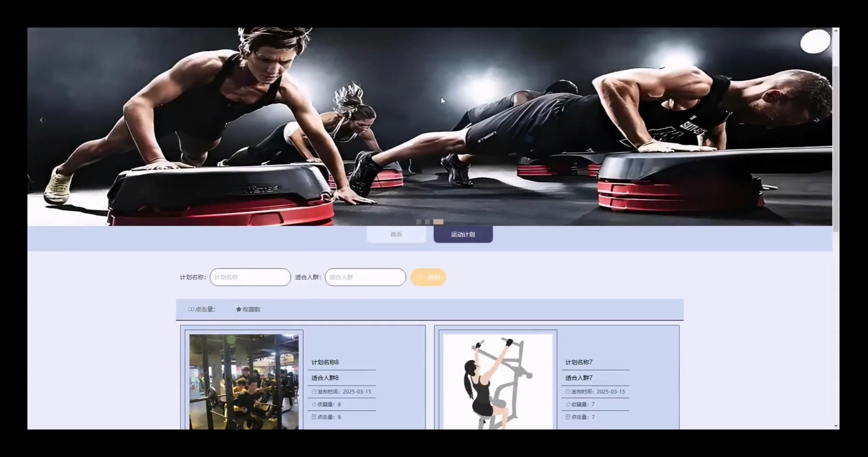Click the scrollbar up arrow
The width and height of the screenshot is (868, 457).
pos(836,31)
